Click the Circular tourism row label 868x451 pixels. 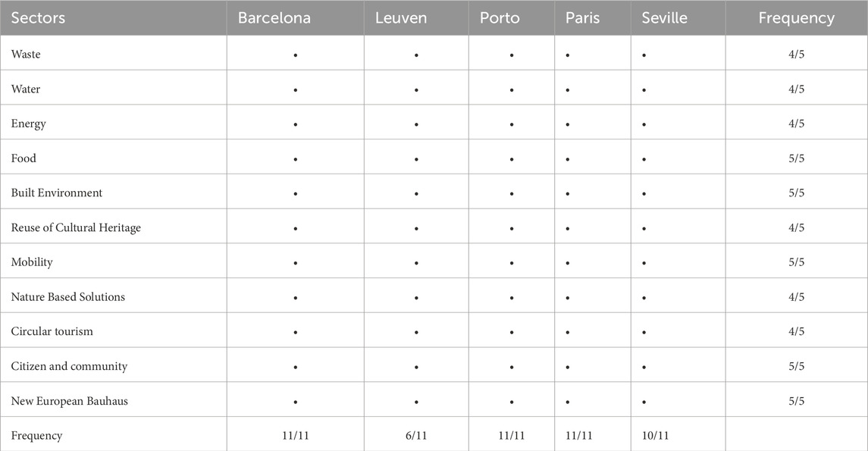(x=52, y=332)
